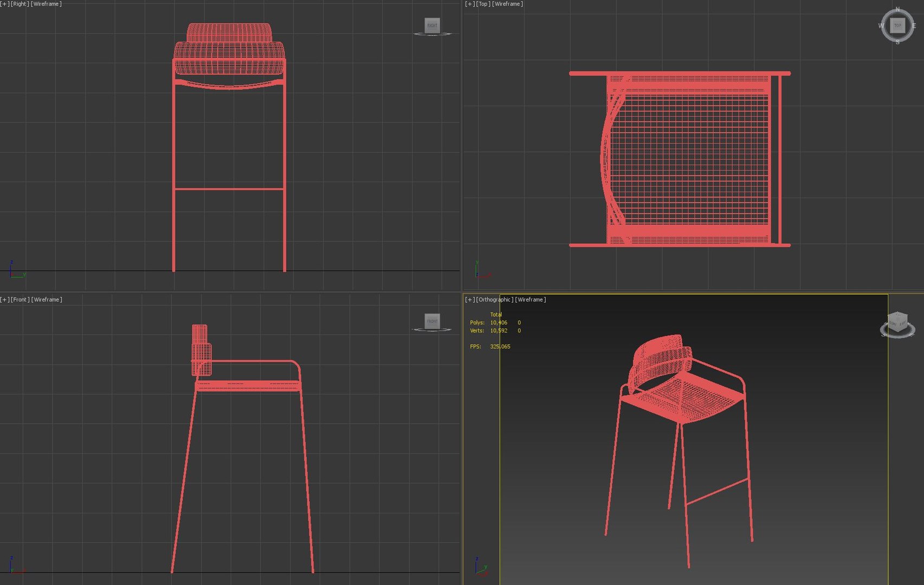Open the Wireframe shading menu in Front viewport

point(47,300)
